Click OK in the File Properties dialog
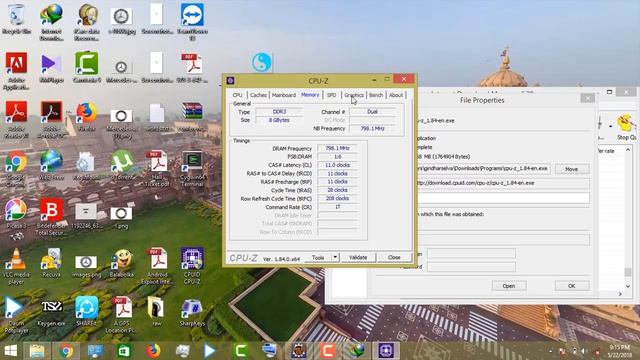Viewport: 640px width, 360px height. pyautogui.click(x=571, y=286)
